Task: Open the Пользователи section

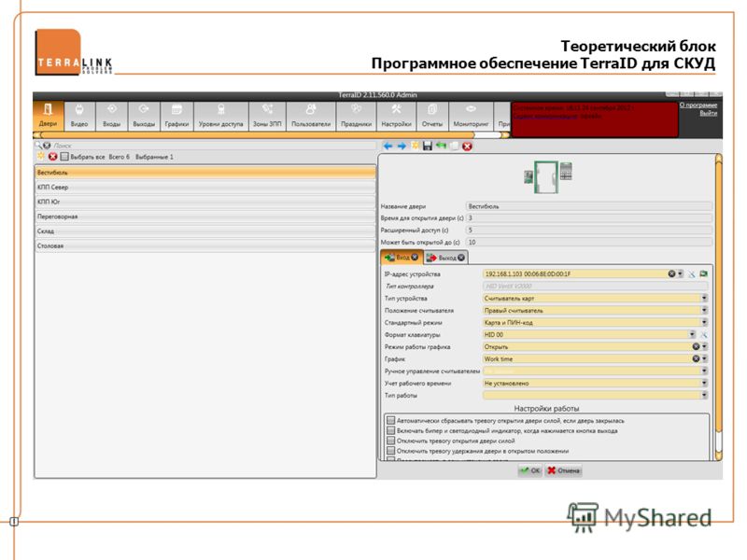Action: (311, 115)
